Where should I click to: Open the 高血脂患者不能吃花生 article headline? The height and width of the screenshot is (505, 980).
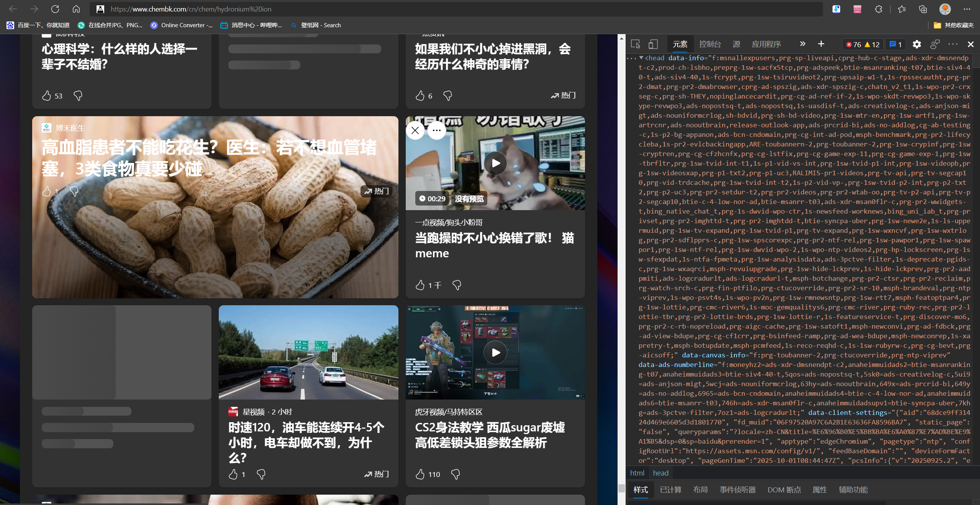click(x=209, y=158)
